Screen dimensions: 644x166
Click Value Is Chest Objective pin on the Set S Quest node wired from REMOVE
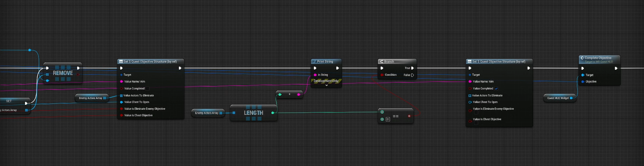[x=121, y=115]
